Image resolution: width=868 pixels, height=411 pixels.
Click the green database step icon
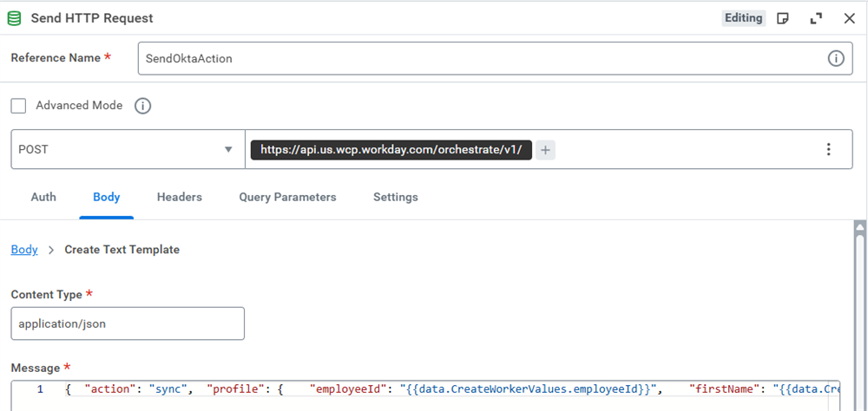pyautogui.click(x=14, y=18)
